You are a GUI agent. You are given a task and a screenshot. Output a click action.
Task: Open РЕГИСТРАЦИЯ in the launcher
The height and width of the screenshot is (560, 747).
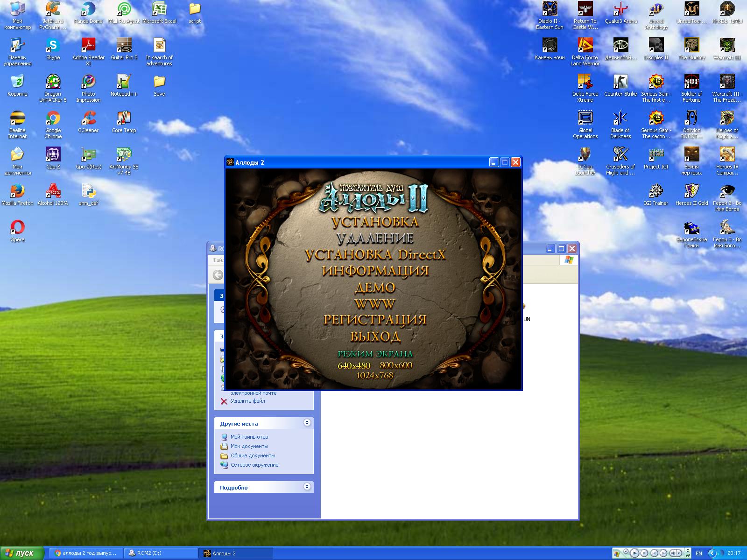point(375,320)
